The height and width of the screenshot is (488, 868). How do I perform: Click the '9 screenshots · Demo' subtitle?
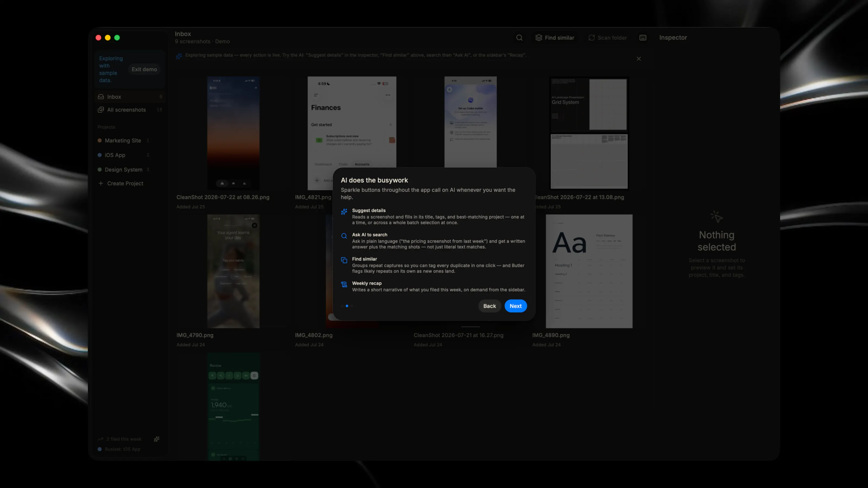point(202,41)
